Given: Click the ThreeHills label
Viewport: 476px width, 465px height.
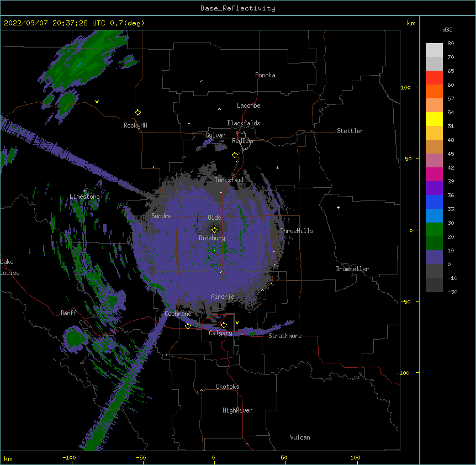Looking at the screenshot, I should pos(297,231).
